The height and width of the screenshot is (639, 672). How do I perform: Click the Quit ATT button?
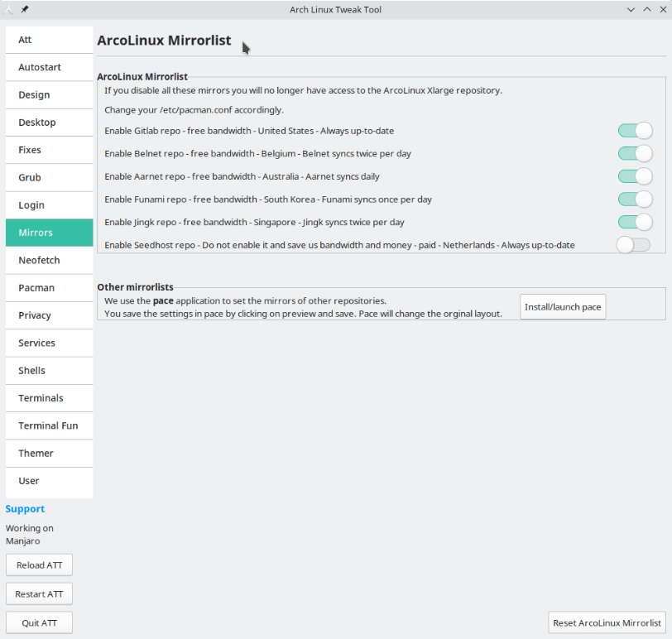click(x=40, y=622)
